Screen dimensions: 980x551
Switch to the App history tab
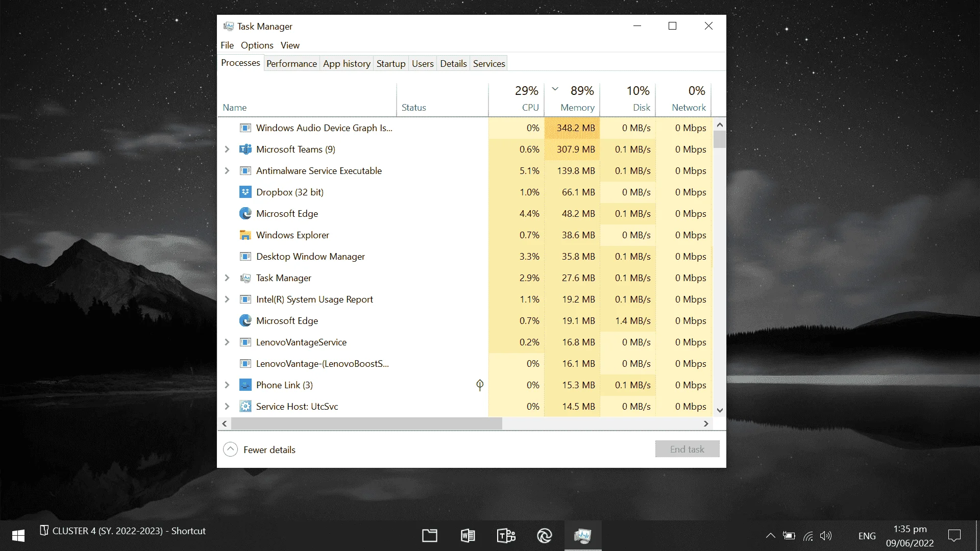[x=347, y=64]
